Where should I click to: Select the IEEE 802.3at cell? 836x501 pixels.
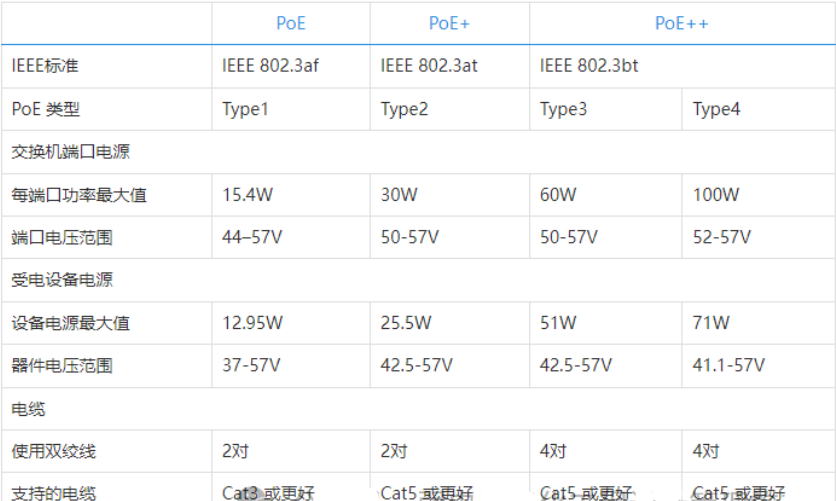coord(429,66)
